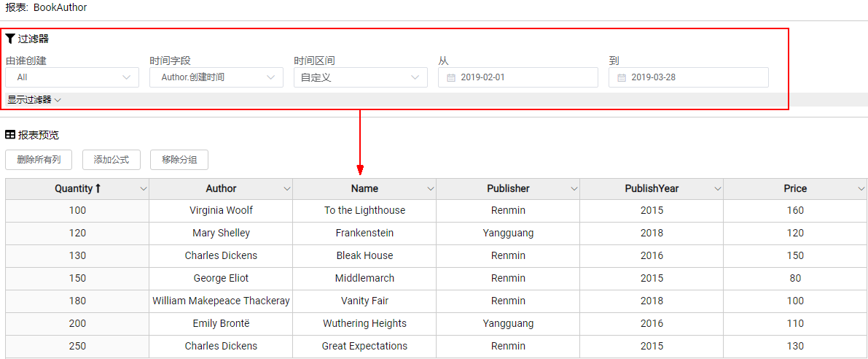Open the Name column menu arrow
The image size is (868, 359).
coord(431,189)
